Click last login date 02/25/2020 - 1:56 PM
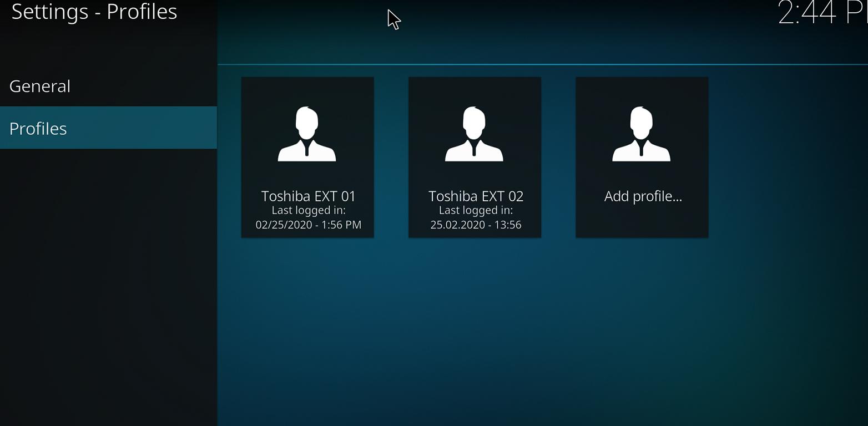 point(308,225)
